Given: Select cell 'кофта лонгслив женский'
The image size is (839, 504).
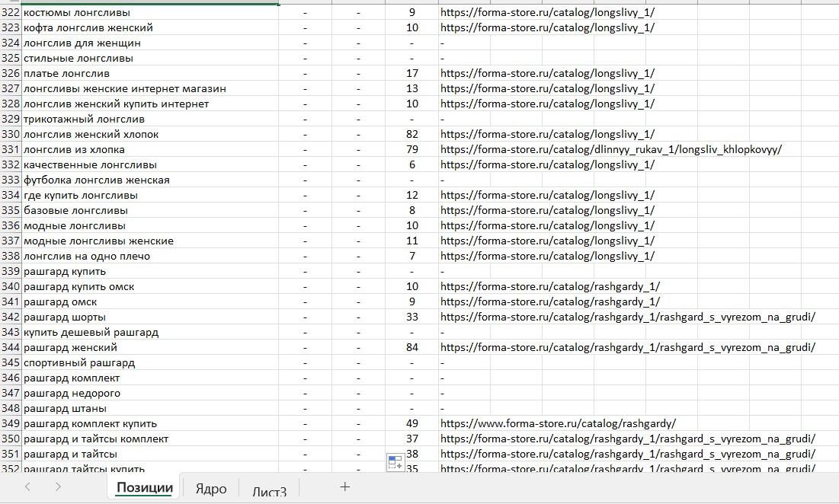Looking at the screenshot, I should click(150, 28).
